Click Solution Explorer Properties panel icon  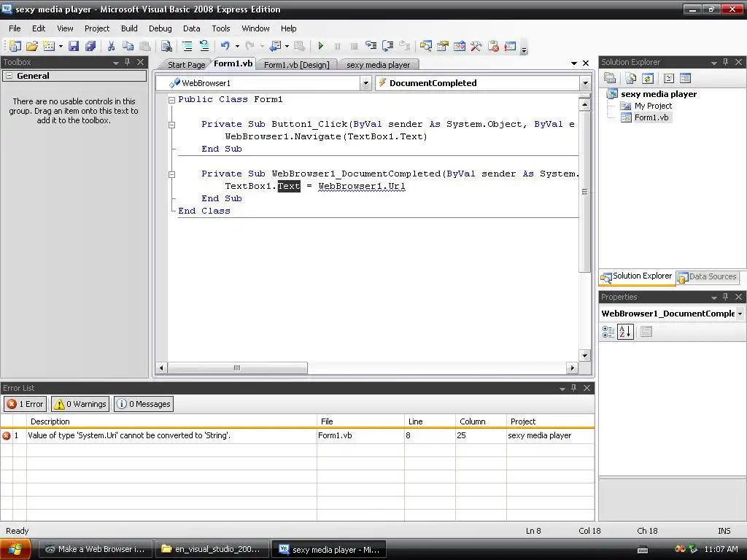coord(610,78)
